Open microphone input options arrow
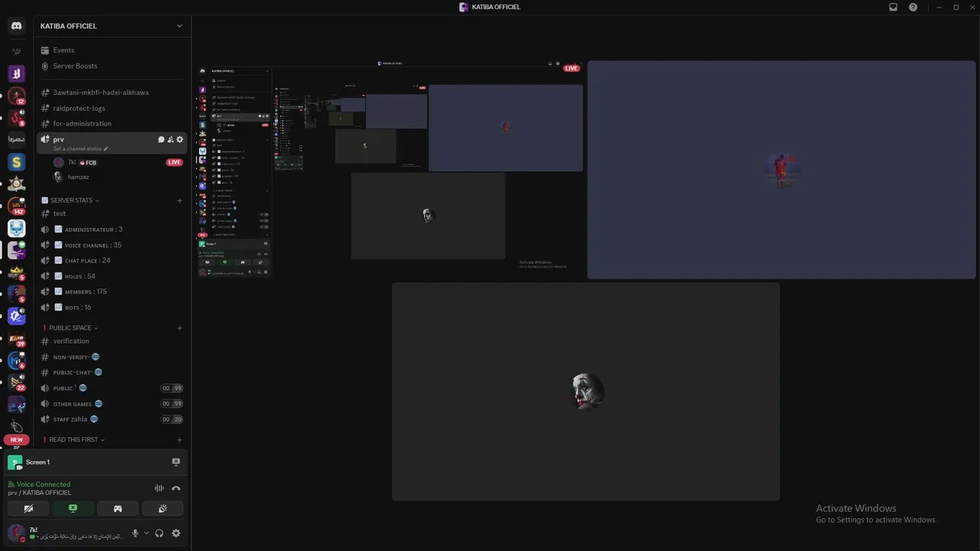 [x=146, y=533]
